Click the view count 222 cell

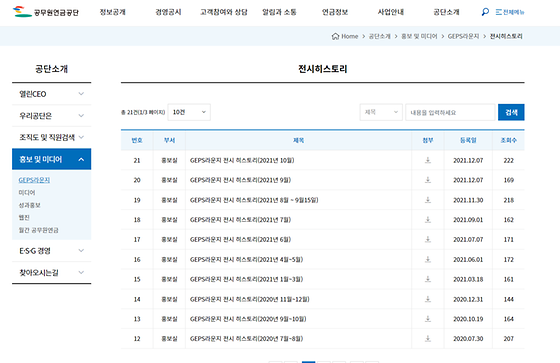pyautogui.click(x=509, y=160)
